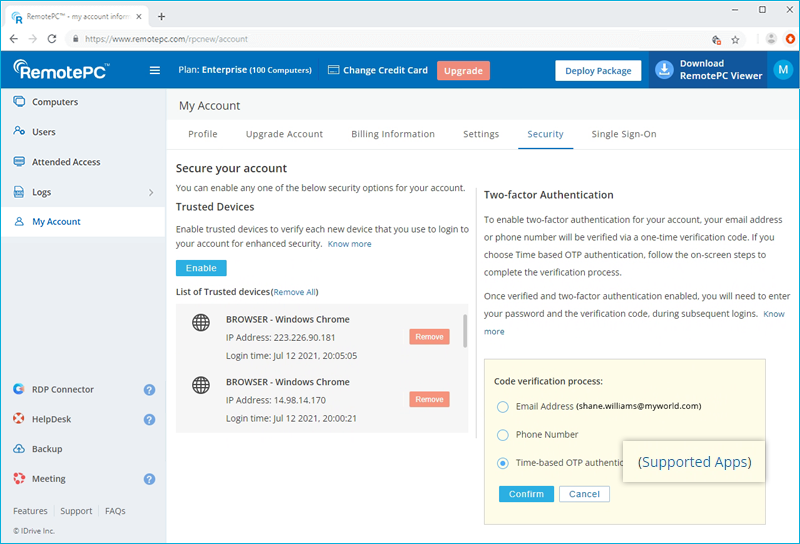Open help question mark for HelpDesk
The height and width of the screenshot is (544, 800).
click(149, 419)
